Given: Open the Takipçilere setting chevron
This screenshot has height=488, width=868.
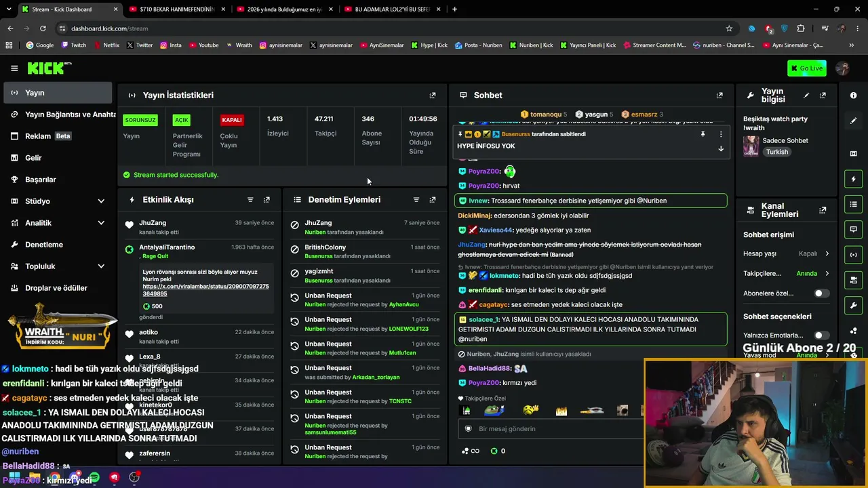Looking at the screenshot, I should [827, 274].
